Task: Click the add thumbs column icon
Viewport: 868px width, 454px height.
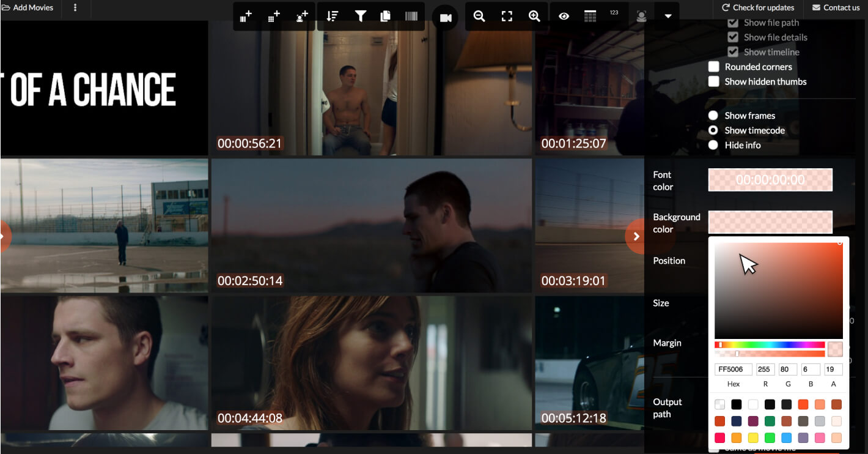Action: coord(246,17)
